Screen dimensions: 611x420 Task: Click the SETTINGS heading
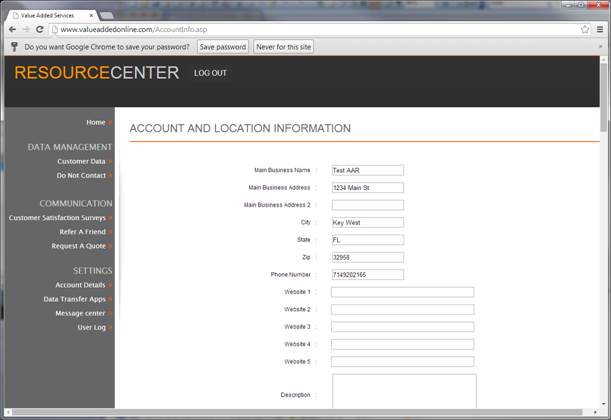(x=93, y=270)
